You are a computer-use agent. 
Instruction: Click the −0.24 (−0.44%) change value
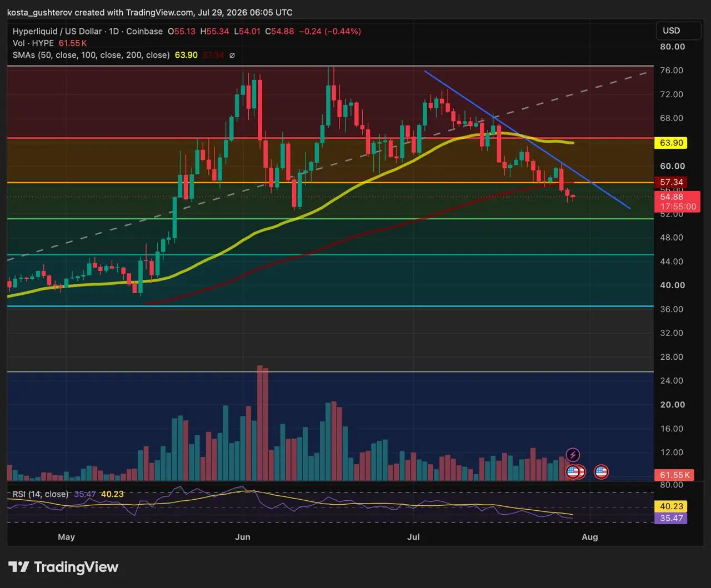point(330,31)
